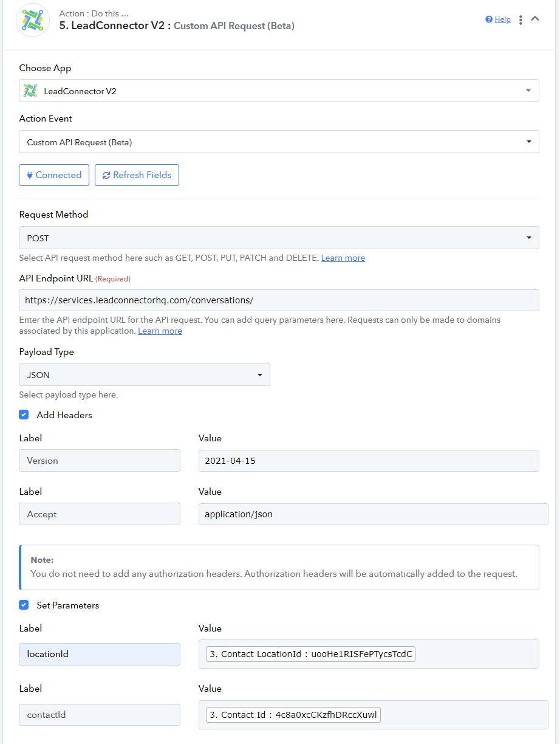Click the refresh icon in Refresh Fields button
Image resolution: width=560 pixels, height=744 pixels.
coord(106,175)
